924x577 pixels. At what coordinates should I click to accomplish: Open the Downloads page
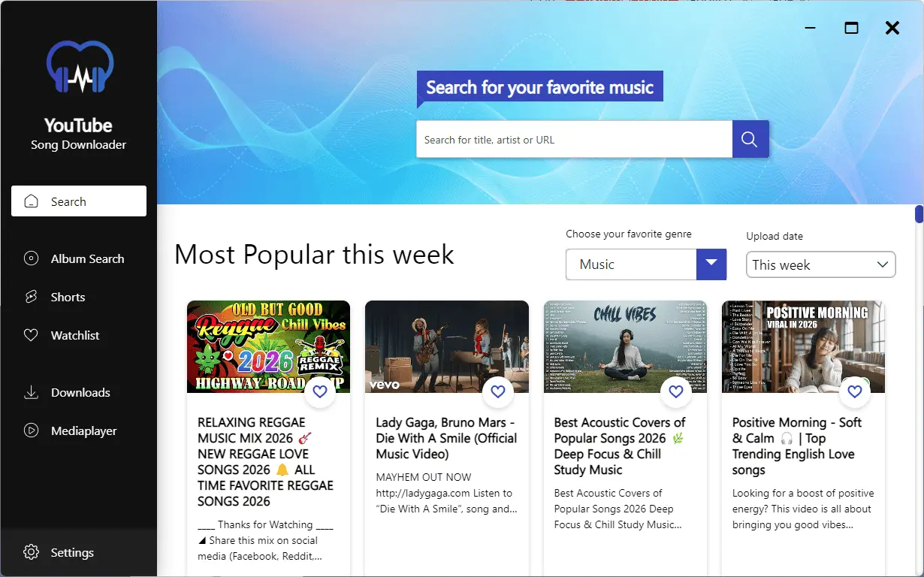point(79,392)
